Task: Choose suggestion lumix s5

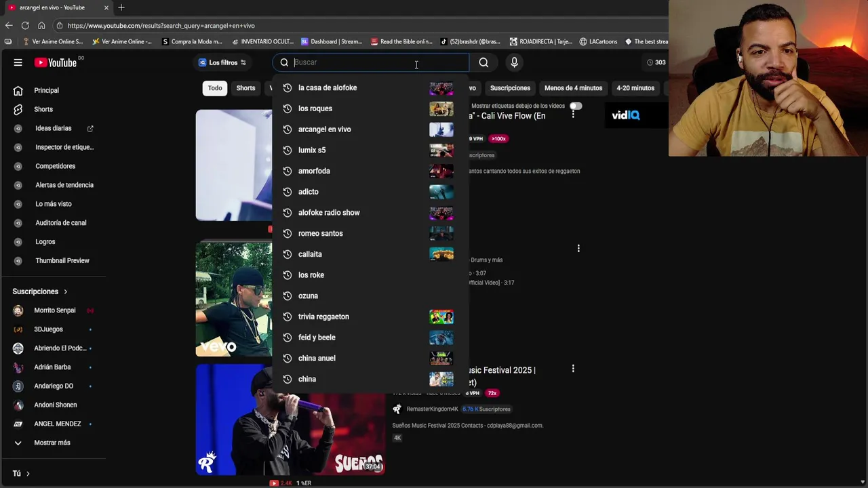Action: [x=370, y=150]
